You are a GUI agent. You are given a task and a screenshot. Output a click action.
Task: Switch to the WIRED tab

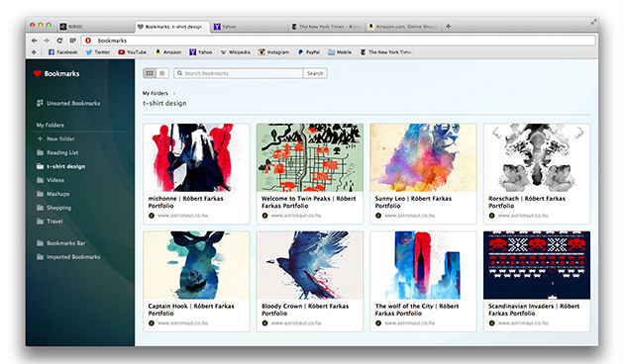coord(71,27)
